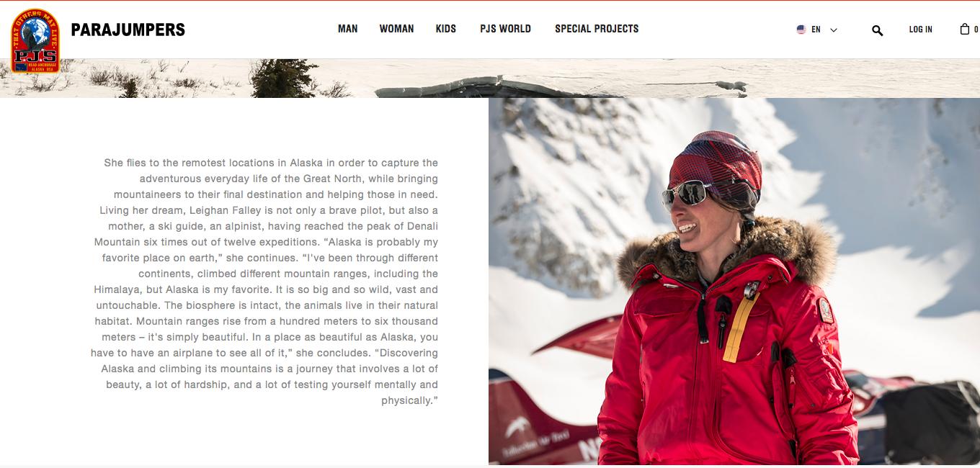
Task: Click the snowy landscape banner image
Action: point(490,78)
